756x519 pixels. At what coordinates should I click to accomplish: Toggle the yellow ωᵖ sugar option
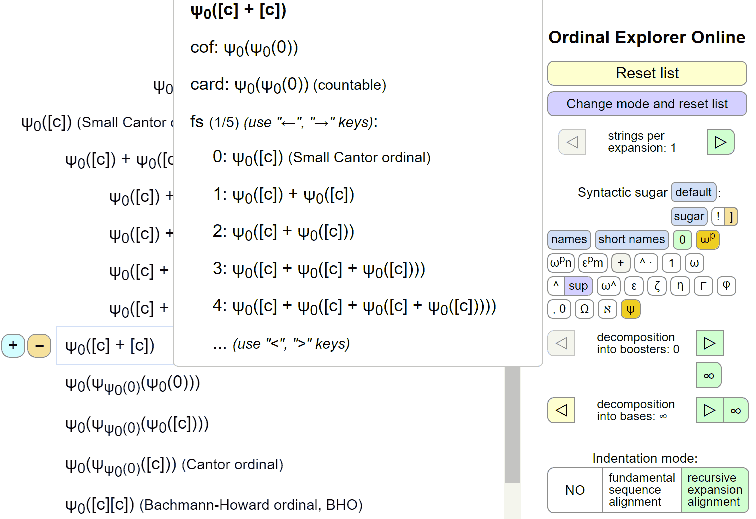(x=708, y=239)
